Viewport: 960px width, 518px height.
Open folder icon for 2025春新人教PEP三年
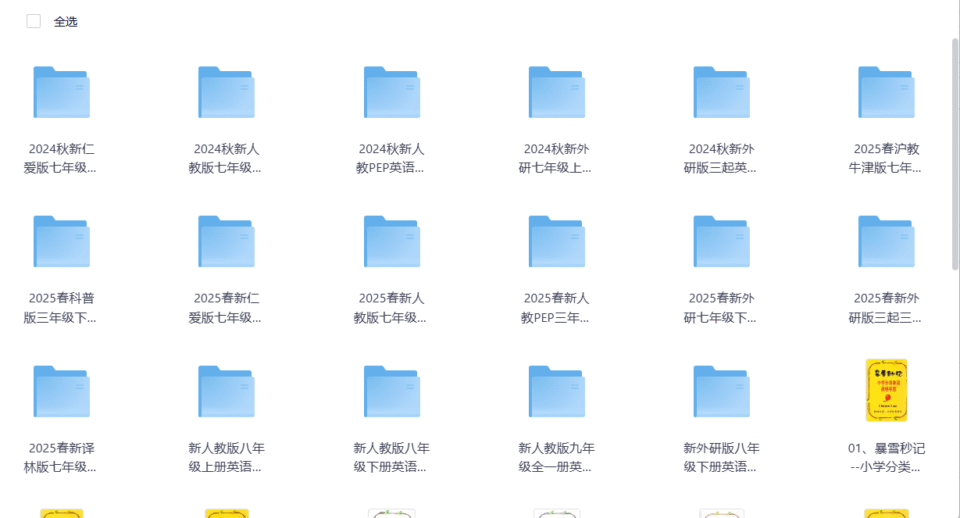[557, 241]
